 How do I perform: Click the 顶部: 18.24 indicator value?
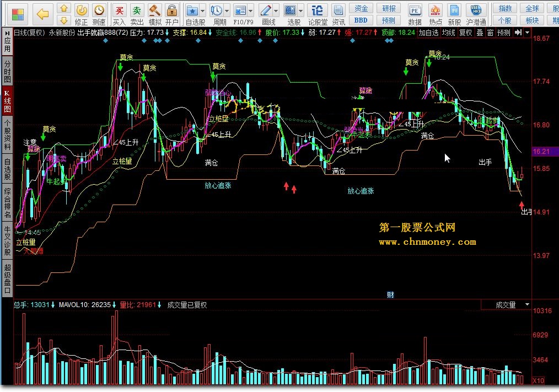tap(398, 33)
